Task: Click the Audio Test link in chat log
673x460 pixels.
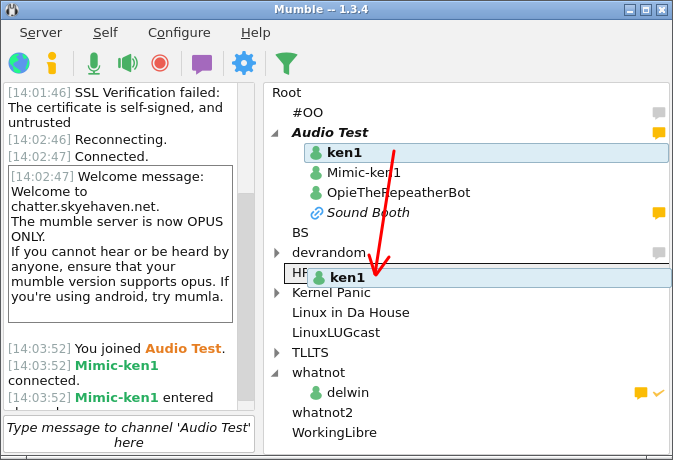Action: [182, 349]
